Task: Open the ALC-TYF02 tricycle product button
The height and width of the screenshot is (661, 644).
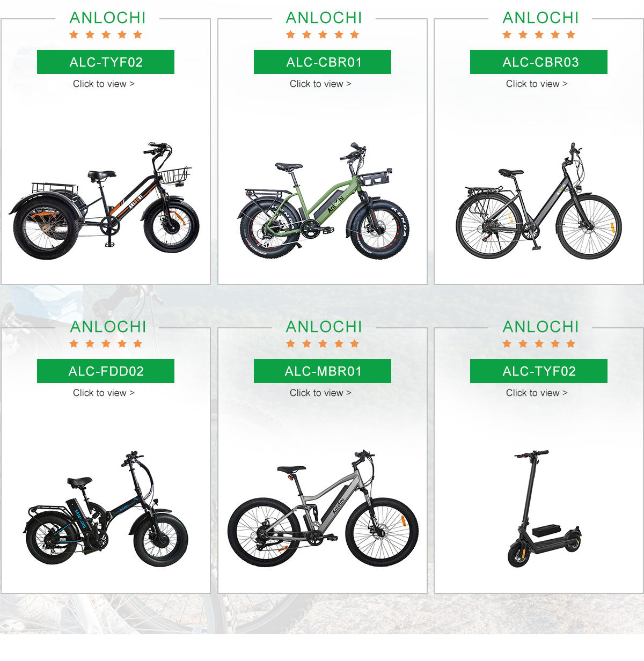Action: (106, 62)
